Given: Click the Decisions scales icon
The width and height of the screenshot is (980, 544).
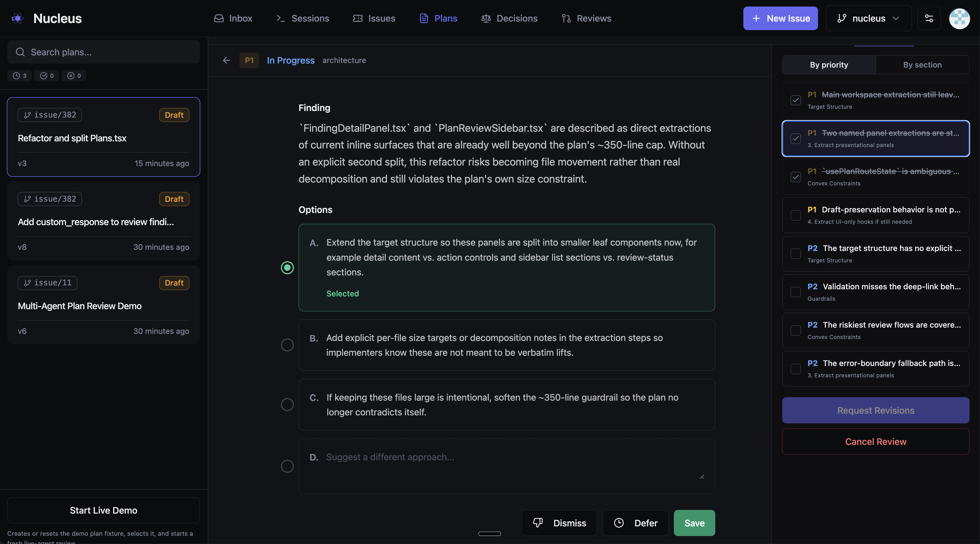Looking at the screenshot, I should click(486, 18).
